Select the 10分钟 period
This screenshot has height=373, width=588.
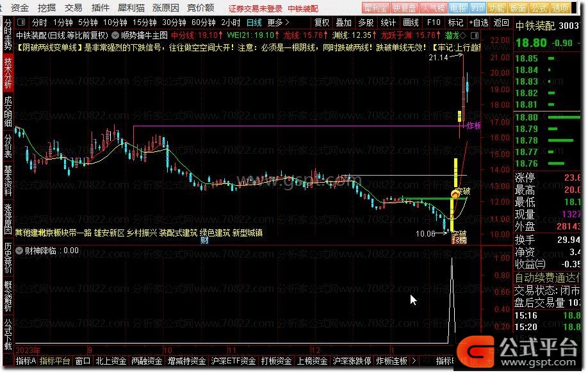click(x=115, y=22)
